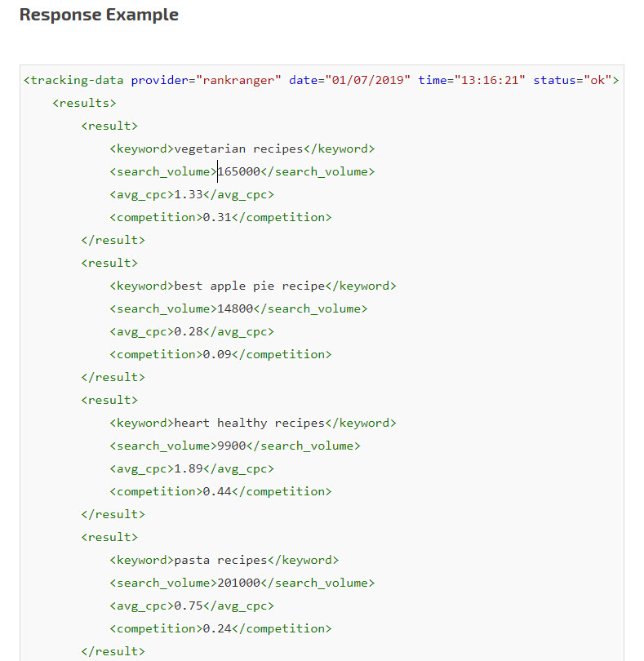The height and width of the screenshot is (661, 644).
Task: Click the keyword 'heart healthy recipes'
Action: pyautogui.click(x=249, y=424)
